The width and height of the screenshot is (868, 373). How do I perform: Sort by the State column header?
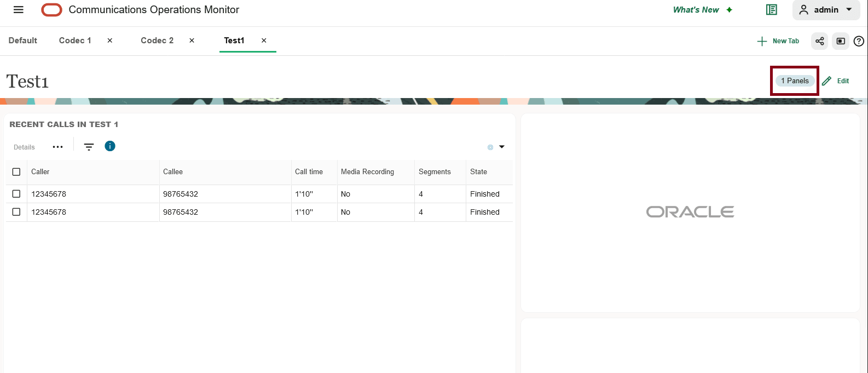pos(478,172)
